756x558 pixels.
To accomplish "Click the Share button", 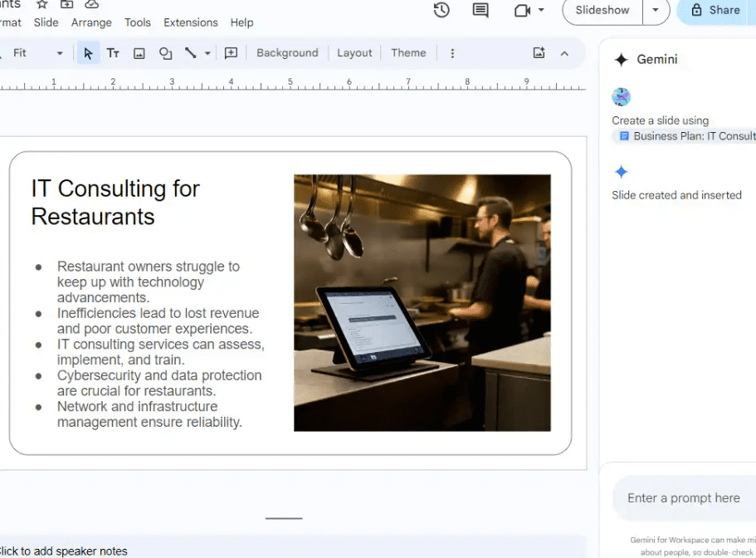I will [719, 12].
